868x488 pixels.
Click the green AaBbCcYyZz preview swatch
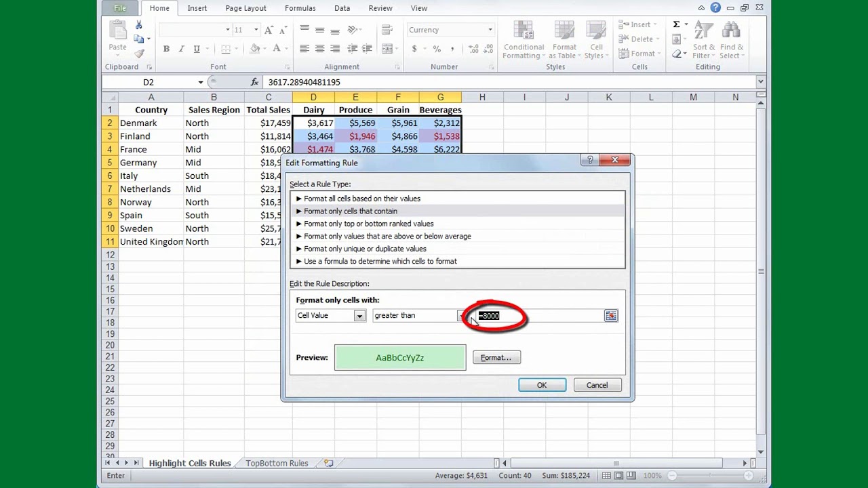399,358
